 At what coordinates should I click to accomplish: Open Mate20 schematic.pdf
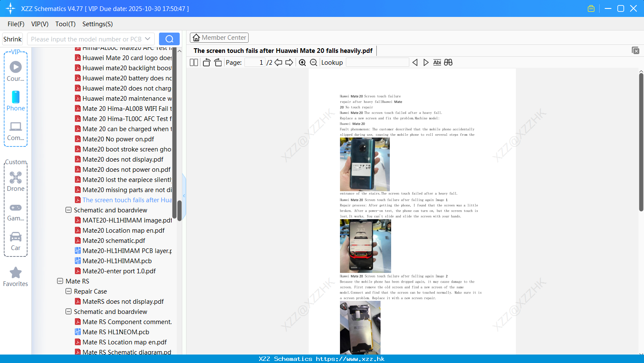click(110, 241)
